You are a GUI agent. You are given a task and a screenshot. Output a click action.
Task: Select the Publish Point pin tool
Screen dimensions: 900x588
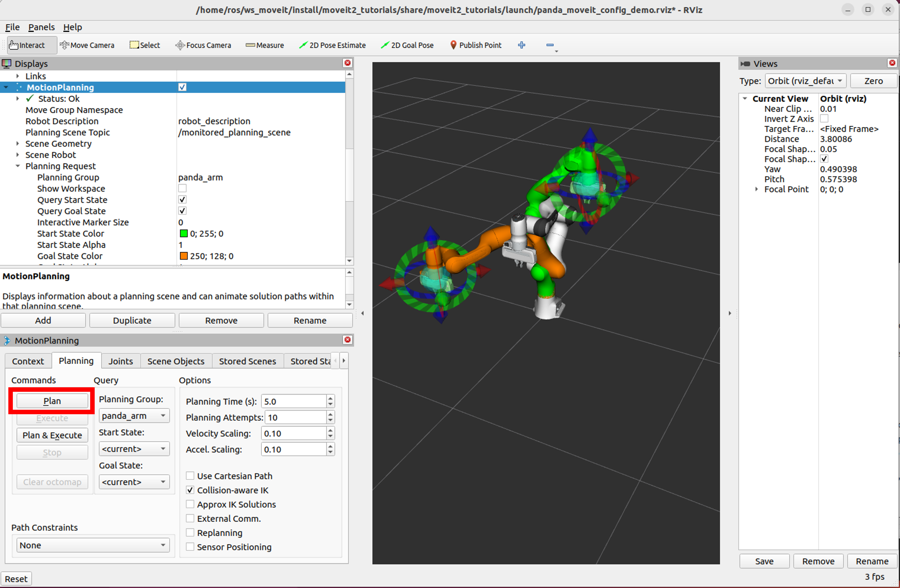point(476,45)
